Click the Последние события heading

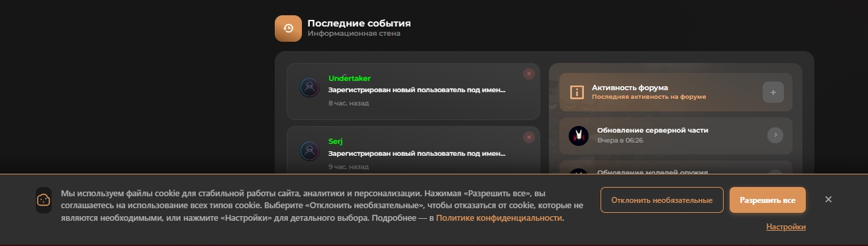pyautogui.click(x=359, y=24)
